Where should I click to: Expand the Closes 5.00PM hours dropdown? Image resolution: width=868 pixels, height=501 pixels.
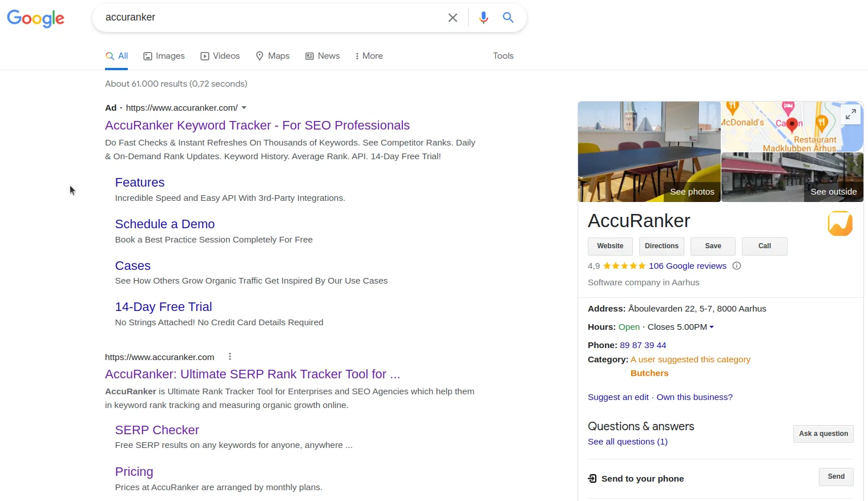coord(711,326)
